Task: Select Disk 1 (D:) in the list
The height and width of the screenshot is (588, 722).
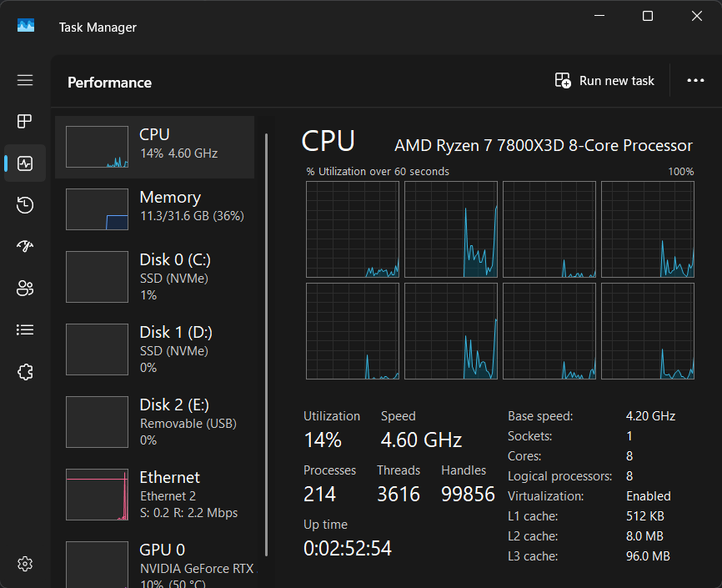Action: click(155, 349)
